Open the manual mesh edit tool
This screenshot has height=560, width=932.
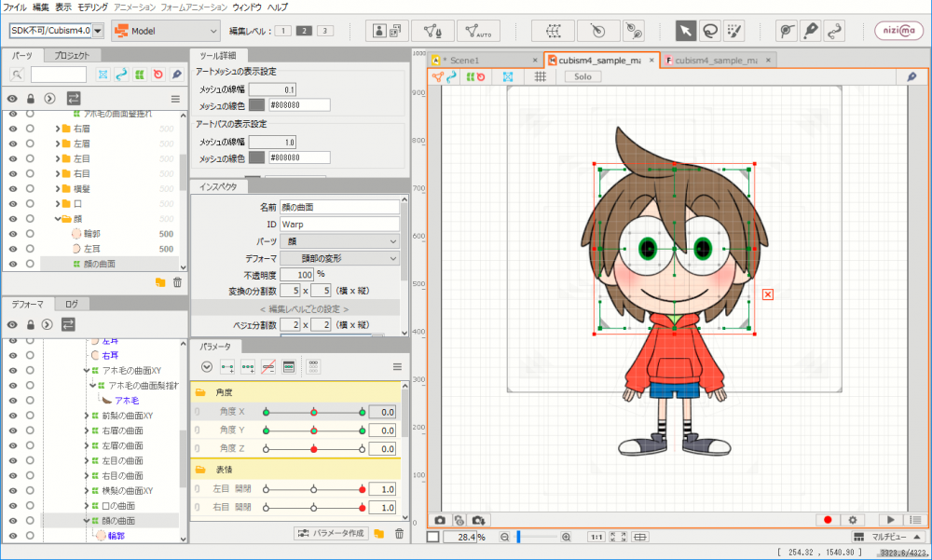pos(432,31)
